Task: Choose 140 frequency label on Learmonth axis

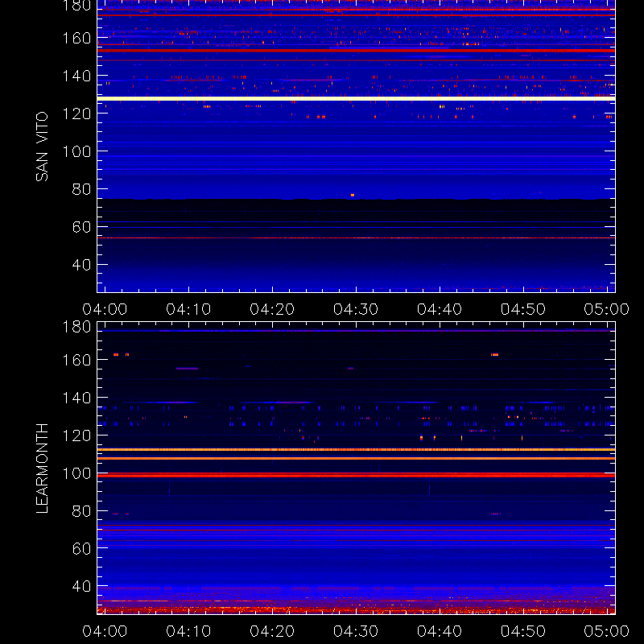Action: coord(76,398)
